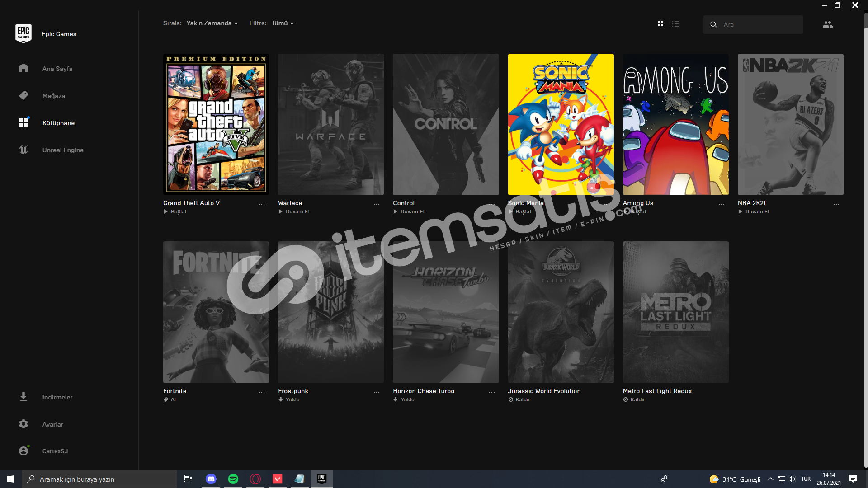Open the Unreal Engine logo icon
The image size is (868, 488).
pos(24,150)
